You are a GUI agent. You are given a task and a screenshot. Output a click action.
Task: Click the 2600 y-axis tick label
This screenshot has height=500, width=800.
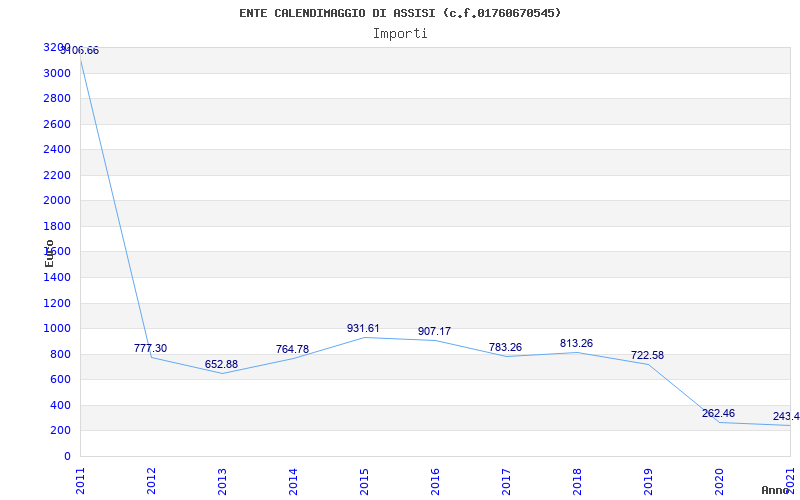[x=57, y=124]
